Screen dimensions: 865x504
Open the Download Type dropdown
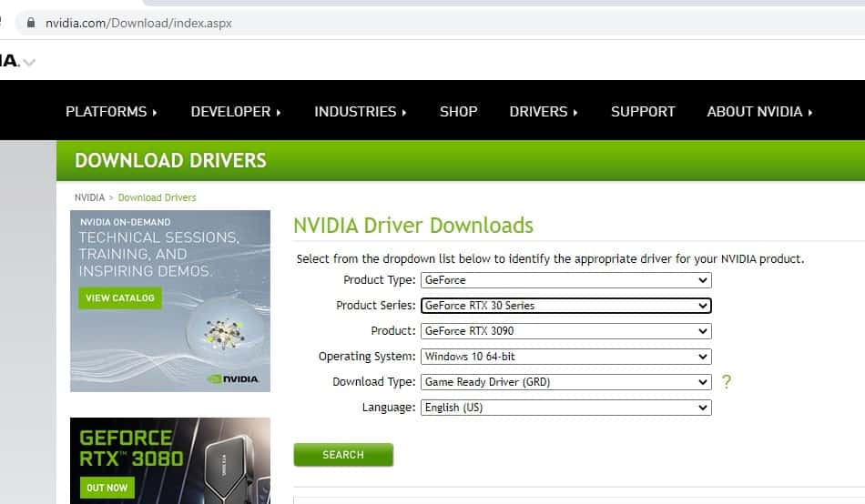565,382
